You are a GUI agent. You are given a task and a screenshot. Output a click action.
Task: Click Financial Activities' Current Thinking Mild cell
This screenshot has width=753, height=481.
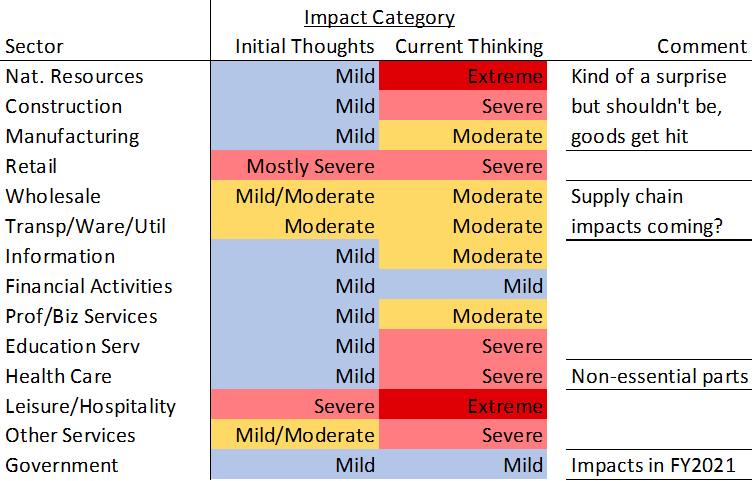[463, 286]
